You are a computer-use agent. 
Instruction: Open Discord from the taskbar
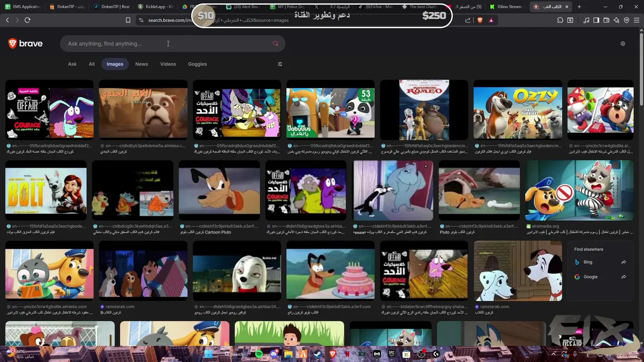tap(274, 354)
